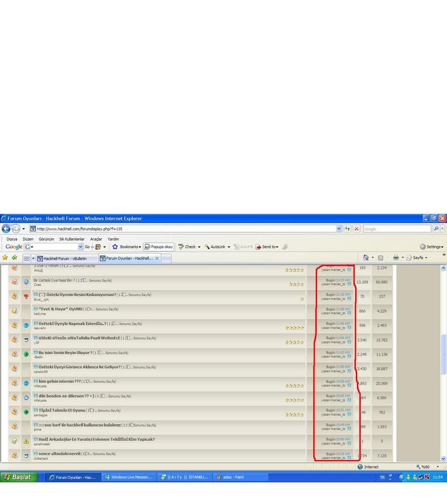Click the Print icon in command bar
447x504 pixels.
click(396, 257)
